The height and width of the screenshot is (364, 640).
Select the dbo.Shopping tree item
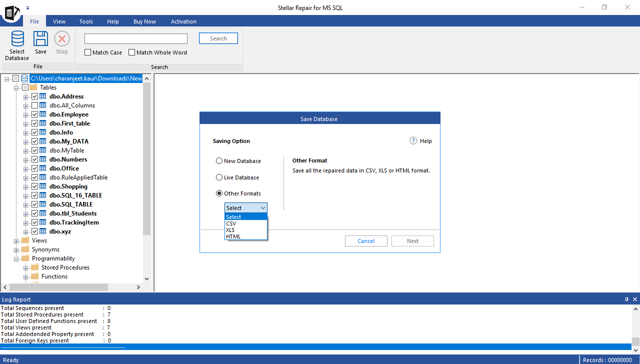coord(68,186)
